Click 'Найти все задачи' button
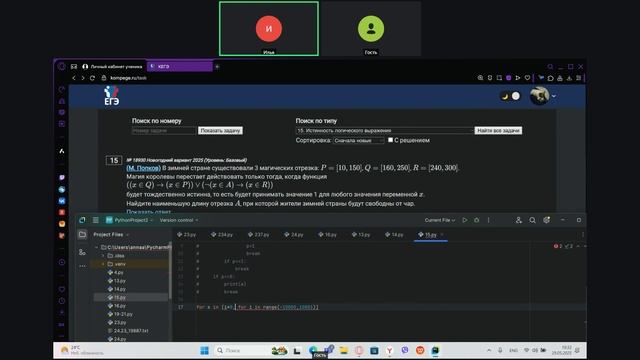Screen dimensions: 640x360 coord(498,131)
